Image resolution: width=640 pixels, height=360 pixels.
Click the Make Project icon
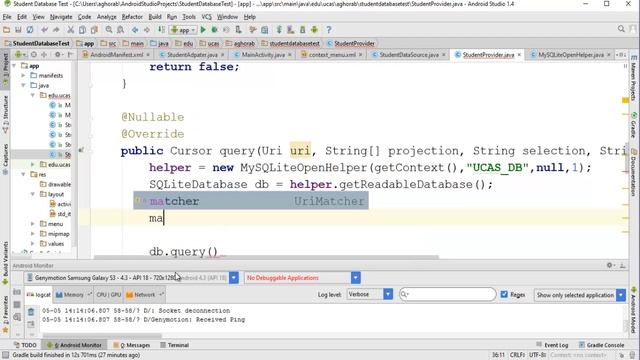coord(162,30)
